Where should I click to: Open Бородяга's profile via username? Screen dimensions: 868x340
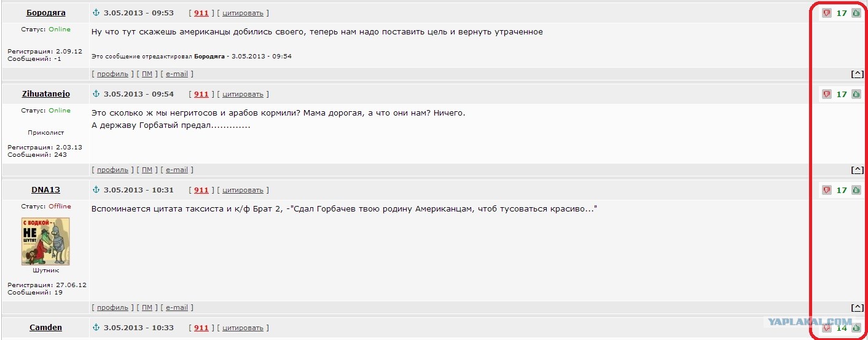pos(46,13)
